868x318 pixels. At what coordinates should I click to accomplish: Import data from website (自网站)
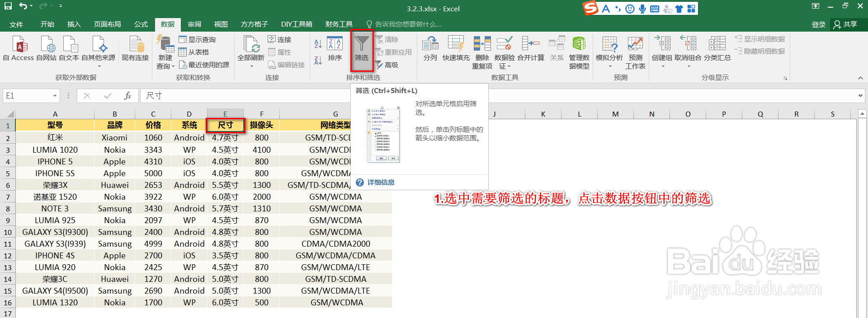coord(47,49)
